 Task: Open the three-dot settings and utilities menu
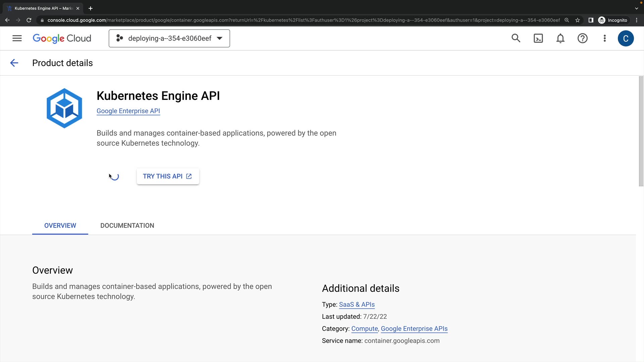click(x=604, y=38)
